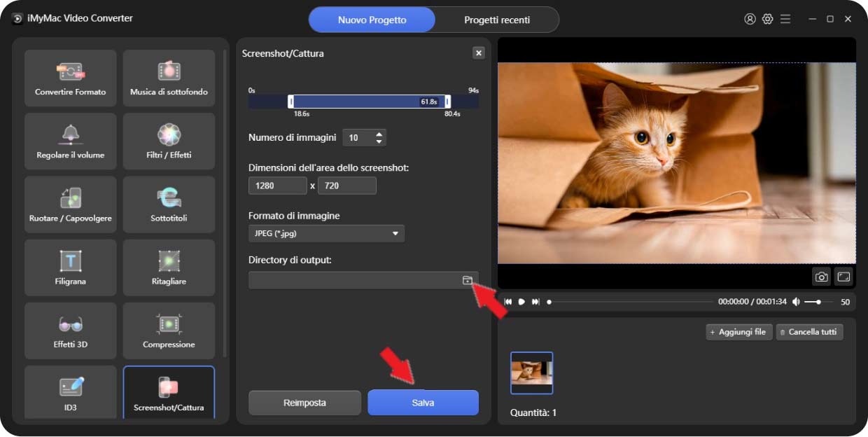Click the Salva button
868x437 pixels.
pos(423,403)
